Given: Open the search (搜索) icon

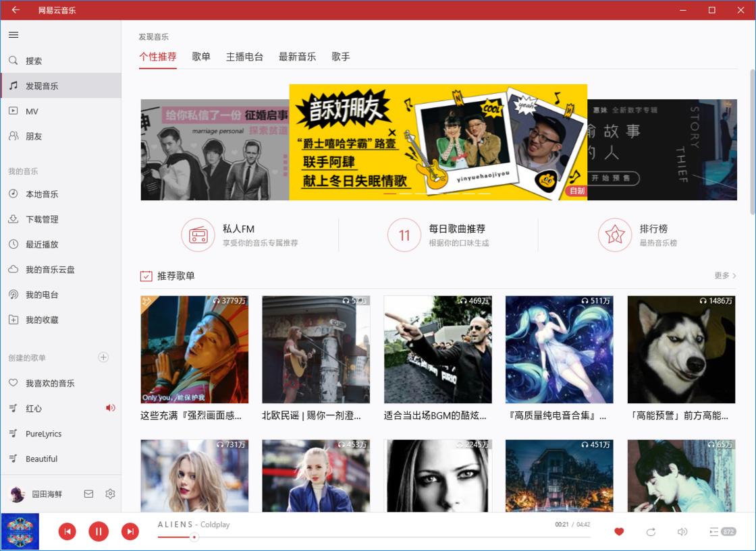Looking at the screenshot, I should point(13,61).
